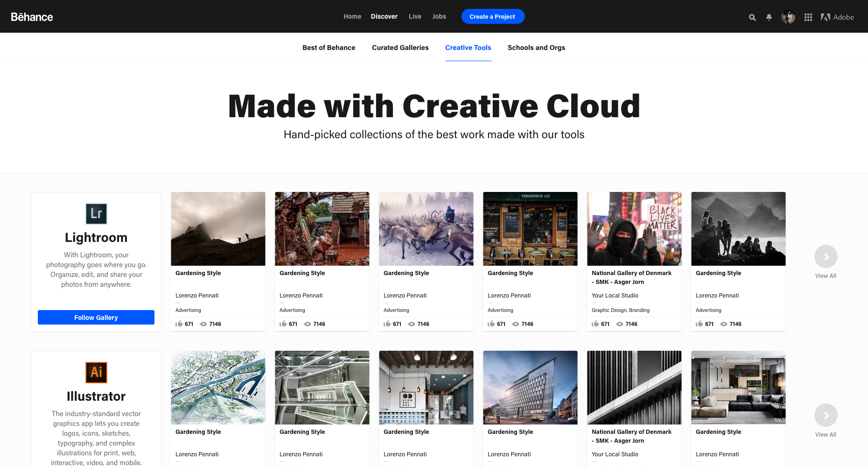Switch to Best of Behance tab

click(x=329, y=48)
